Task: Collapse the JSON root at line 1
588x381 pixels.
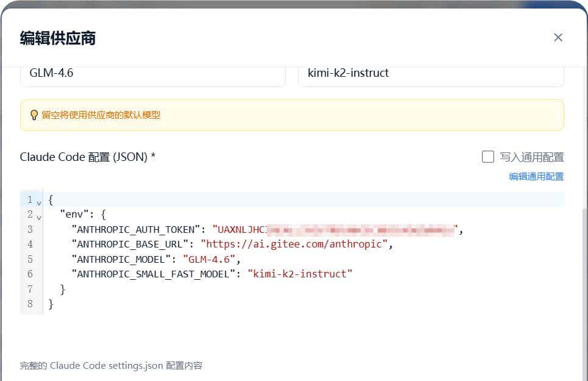Action: click(x=39, y=201)
